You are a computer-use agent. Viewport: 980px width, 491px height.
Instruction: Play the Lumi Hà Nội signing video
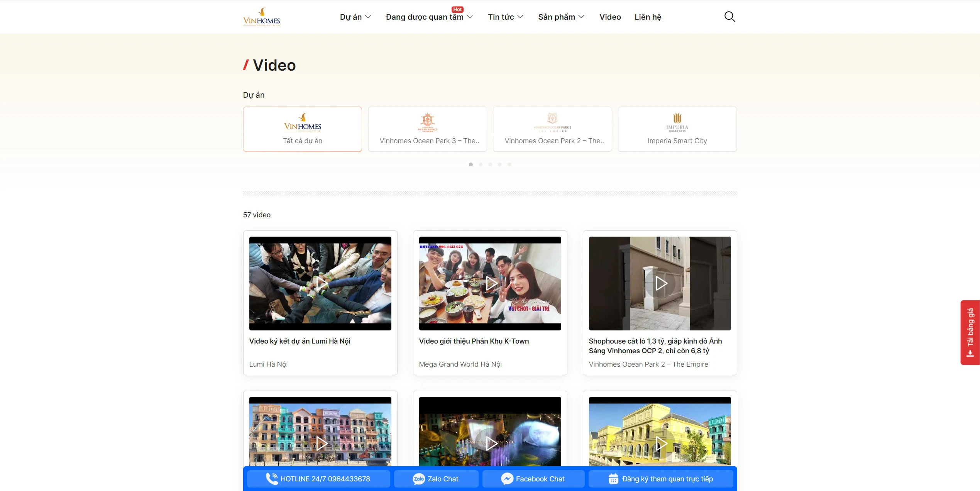coord(320,283)
